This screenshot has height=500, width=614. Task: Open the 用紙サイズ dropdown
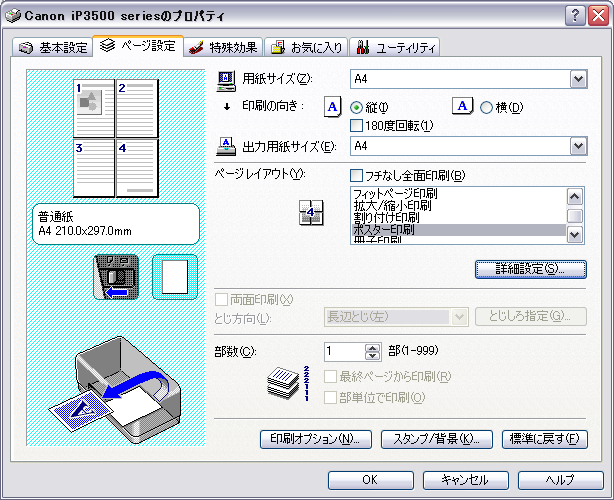[x=578, y=79]
